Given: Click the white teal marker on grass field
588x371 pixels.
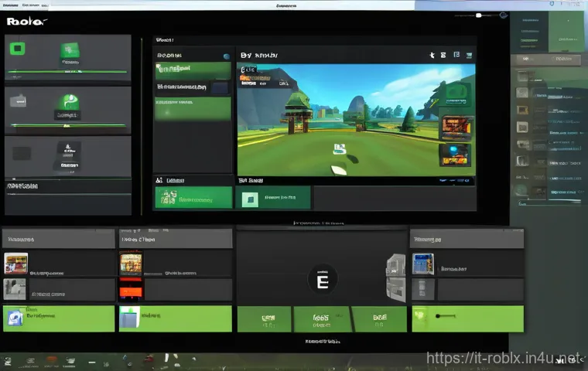Looking at the screenshot, I should (x=340, y=149).
